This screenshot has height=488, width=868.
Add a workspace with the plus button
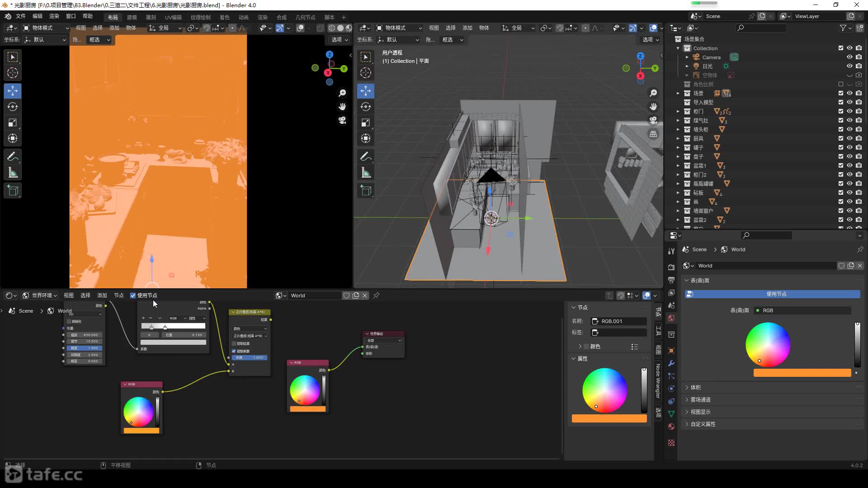coord(344,17)
